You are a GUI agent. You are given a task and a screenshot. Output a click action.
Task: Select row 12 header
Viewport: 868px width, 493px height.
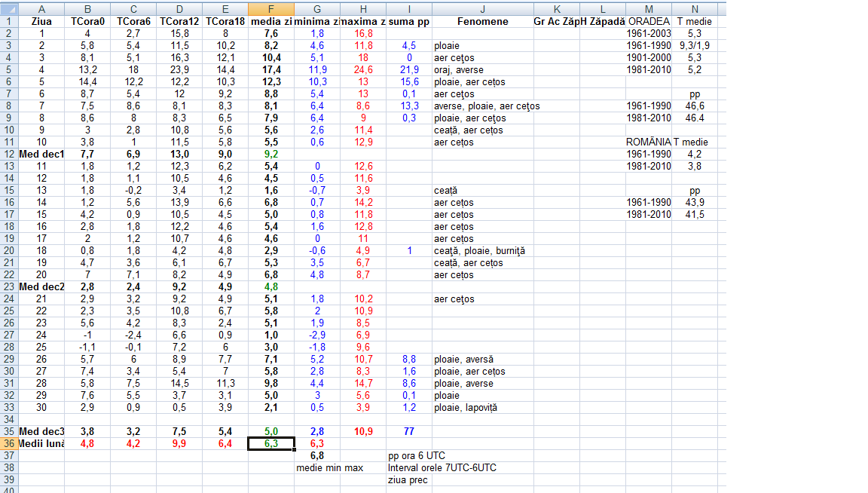click(x=9, y=154)
